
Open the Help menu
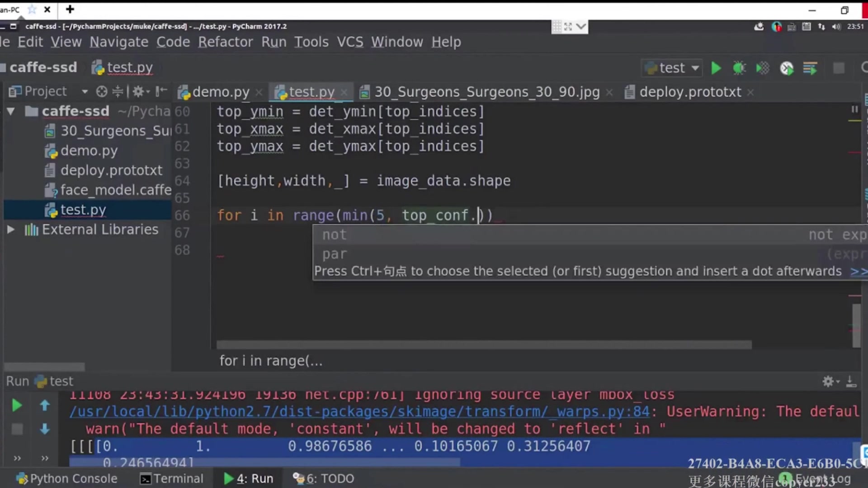click(x=446, y=42)
